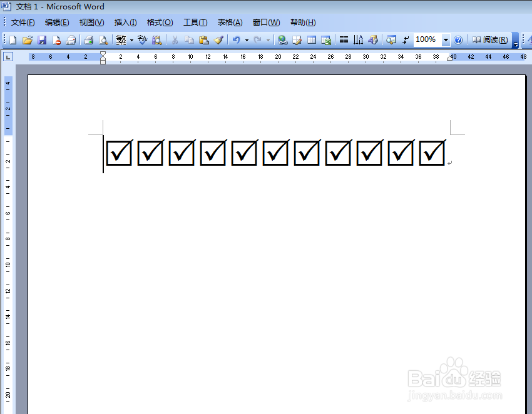This screenshot has height=414, width=532.
Task: Click the fax/email send icon
Action: 71,40
